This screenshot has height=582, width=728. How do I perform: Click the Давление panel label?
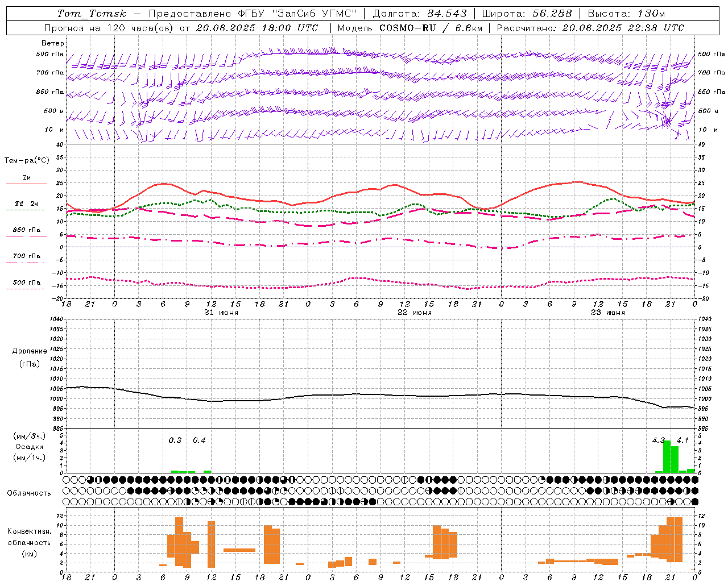click(30, 351)
